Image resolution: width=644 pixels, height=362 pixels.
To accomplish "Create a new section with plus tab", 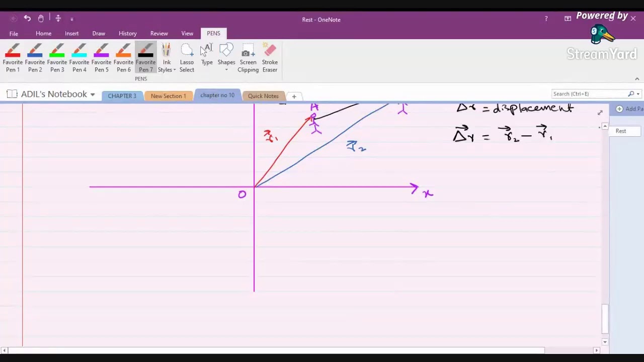I will (x=294, y=96).
